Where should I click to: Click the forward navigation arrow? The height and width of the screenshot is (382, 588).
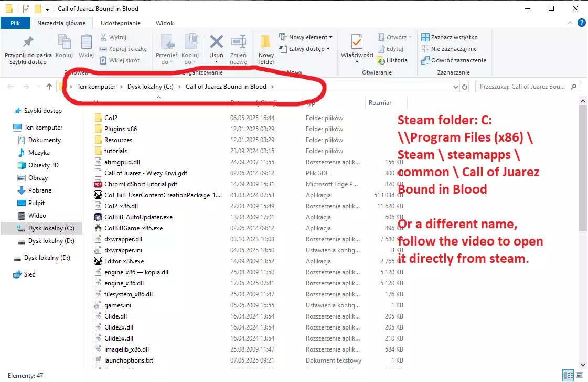[26, 87]
